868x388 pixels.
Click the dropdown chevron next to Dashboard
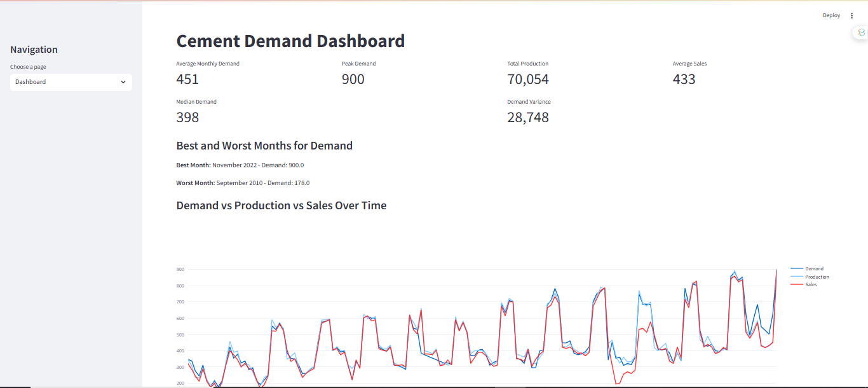[x=123, y=82]
